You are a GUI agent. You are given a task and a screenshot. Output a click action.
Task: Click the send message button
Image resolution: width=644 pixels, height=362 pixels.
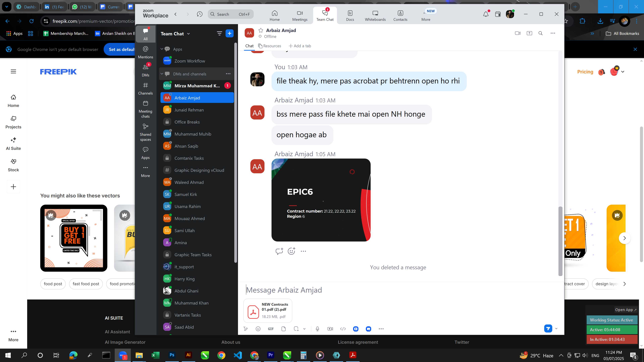coord(548,328)
